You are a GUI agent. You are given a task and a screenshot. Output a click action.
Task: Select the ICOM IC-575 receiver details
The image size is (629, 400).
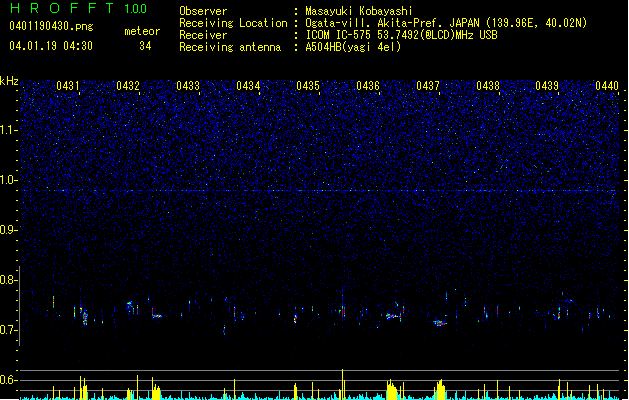click(x=402, y=35)
